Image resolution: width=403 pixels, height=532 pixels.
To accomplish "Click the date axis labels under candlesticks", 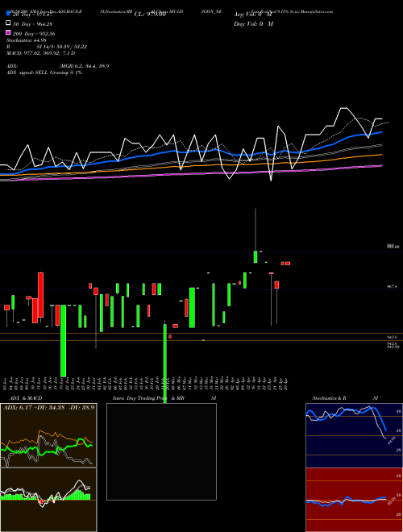I will 146,384.
